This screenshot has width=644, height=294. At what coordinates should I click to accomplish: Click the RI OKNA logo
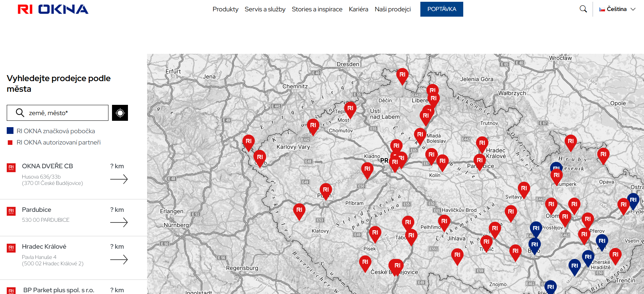[53, 9]
